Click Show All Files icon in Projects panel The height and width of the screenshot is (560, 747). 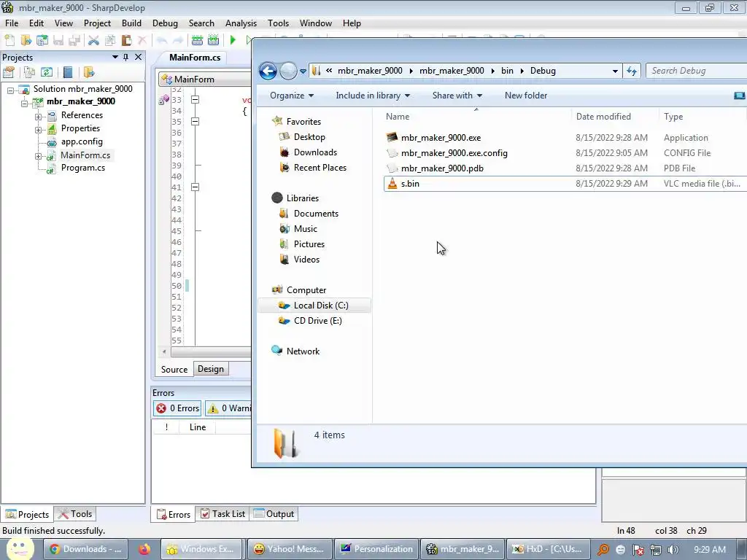tap(29, 72)
